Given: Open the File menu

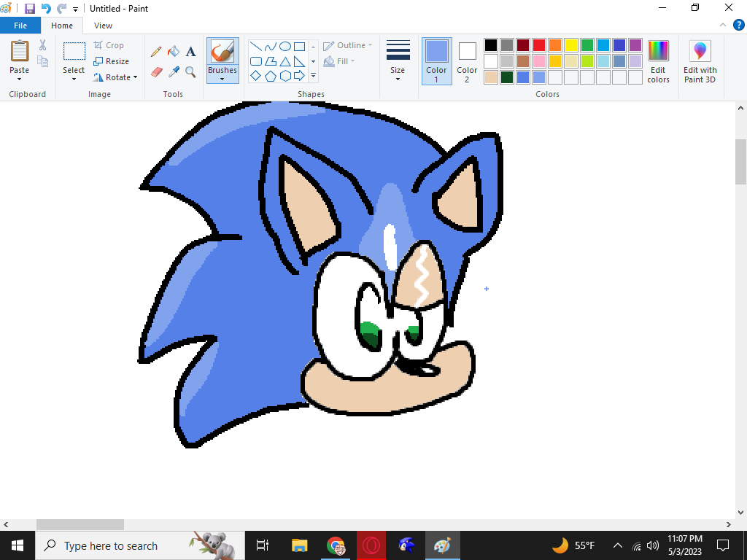Looking at the screenshot, I should (x=20, y=26).
